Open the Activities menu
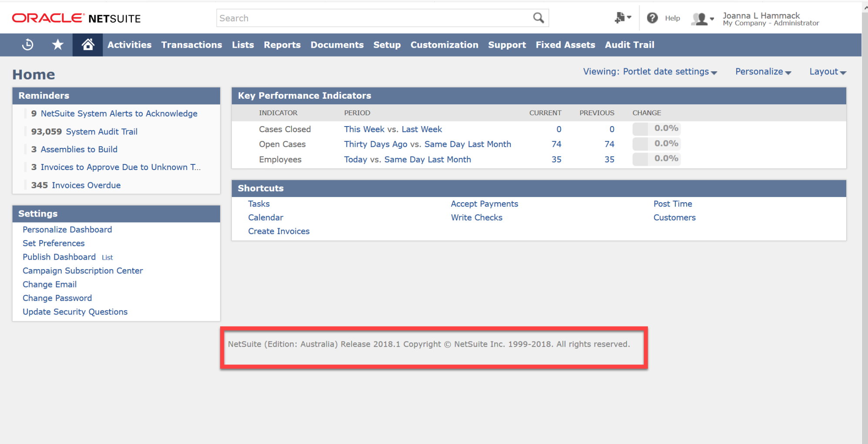The image size is (868, 444). click(129, 45)
